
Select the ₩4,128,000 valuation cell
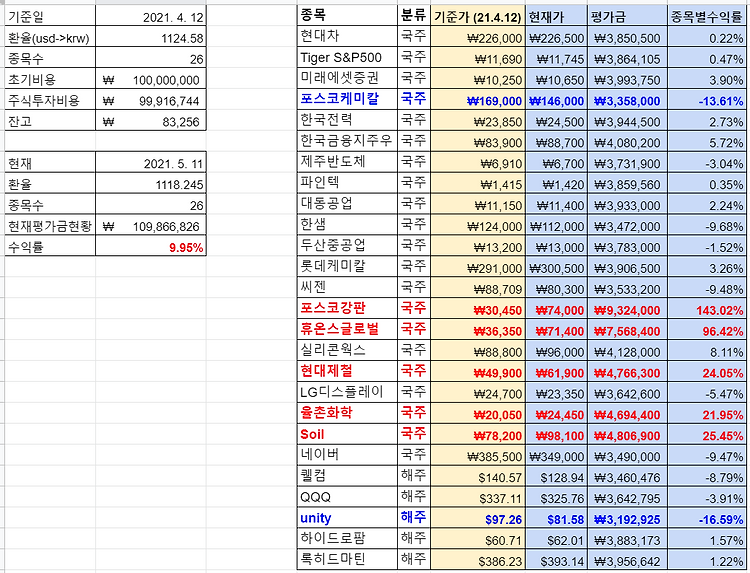pos(627,352)
